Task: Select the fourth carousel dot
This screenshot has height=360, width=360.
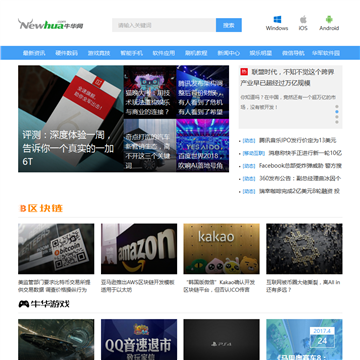Action: 337,122
